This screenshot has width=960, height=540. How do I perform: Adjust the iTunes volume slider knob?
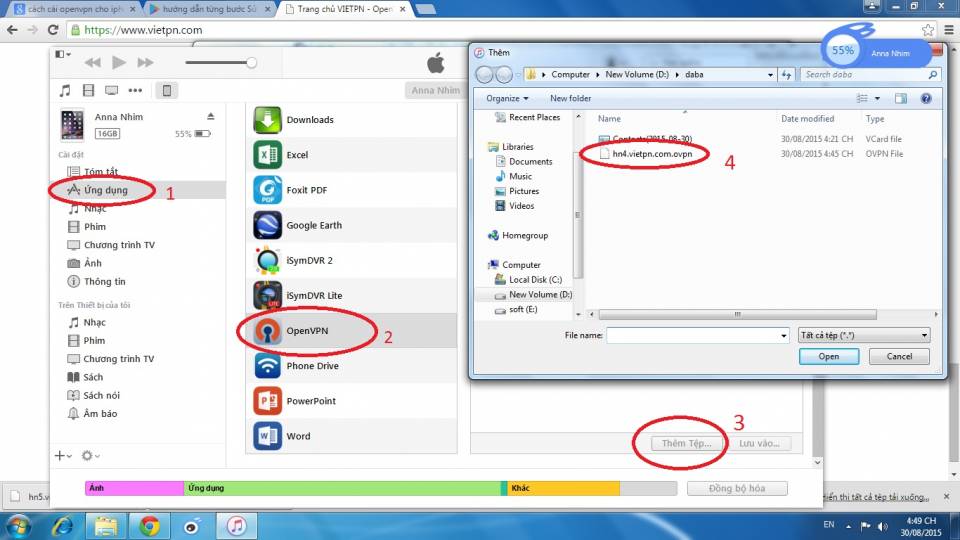(251, 62)
